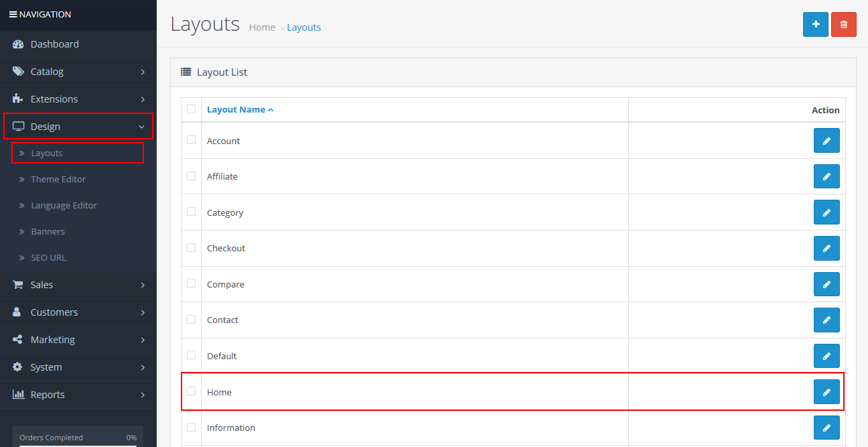Edit the Home layout using its pencil icon
The height and width of the screenshot is (447, 868).
click(826, 391)
